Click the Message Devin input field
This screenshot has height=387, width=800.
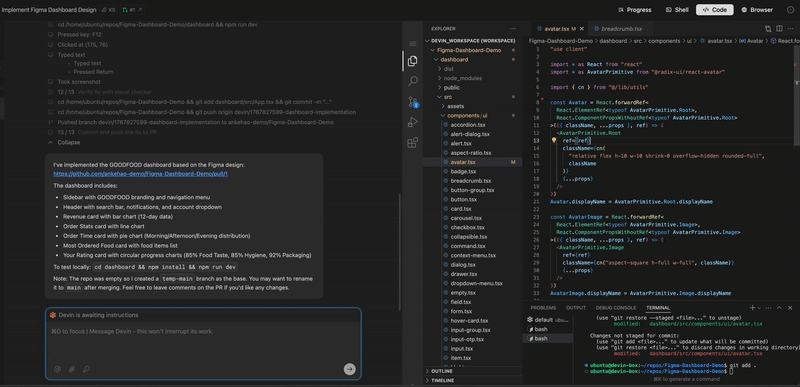[203, 341]
